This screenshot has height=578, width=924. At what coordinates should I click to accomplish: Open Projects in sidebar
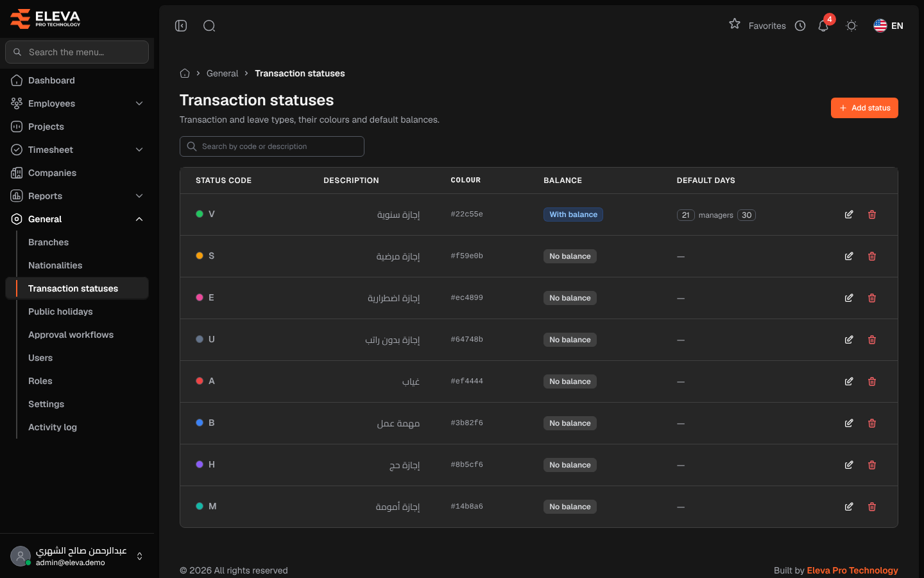coord(77,127)
